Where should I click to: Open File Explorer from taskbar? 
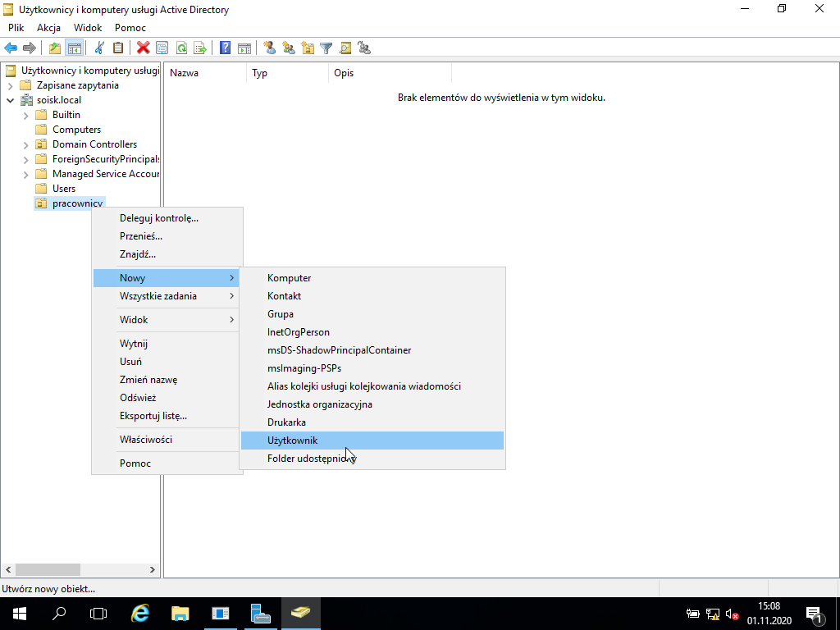(180, 614)
